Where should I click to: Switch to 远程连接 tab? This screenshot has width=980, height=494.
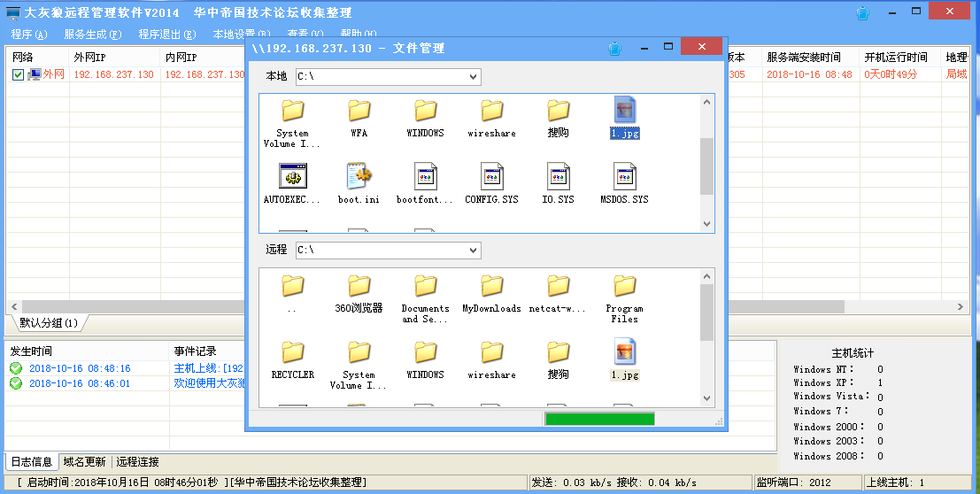[137, 461]
